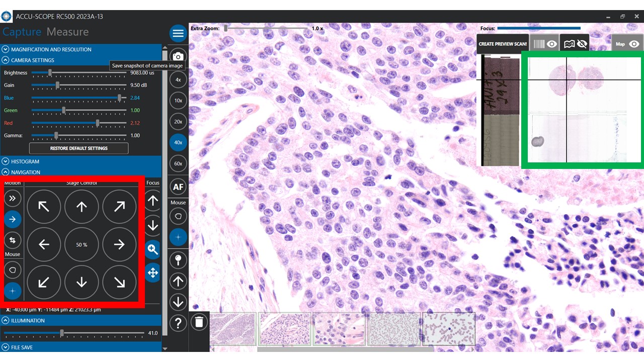Switch to the 40x objective

178,143
